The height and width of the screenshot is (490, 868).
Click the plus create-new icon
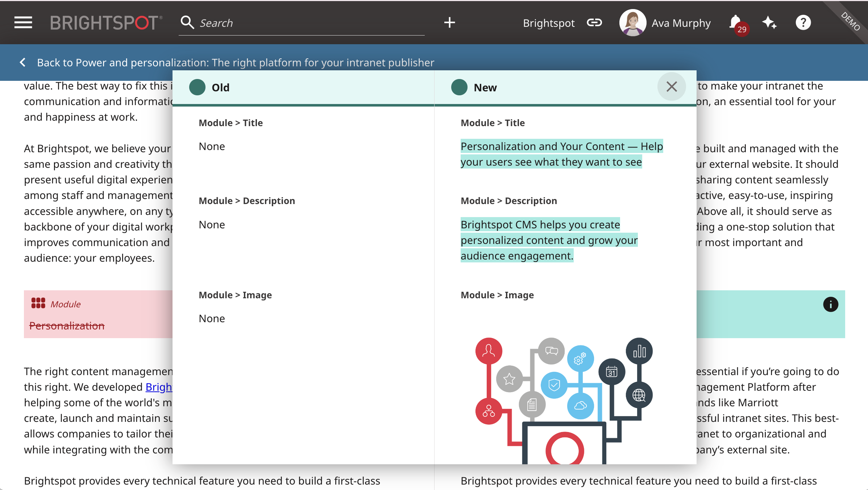pos(449,22)
